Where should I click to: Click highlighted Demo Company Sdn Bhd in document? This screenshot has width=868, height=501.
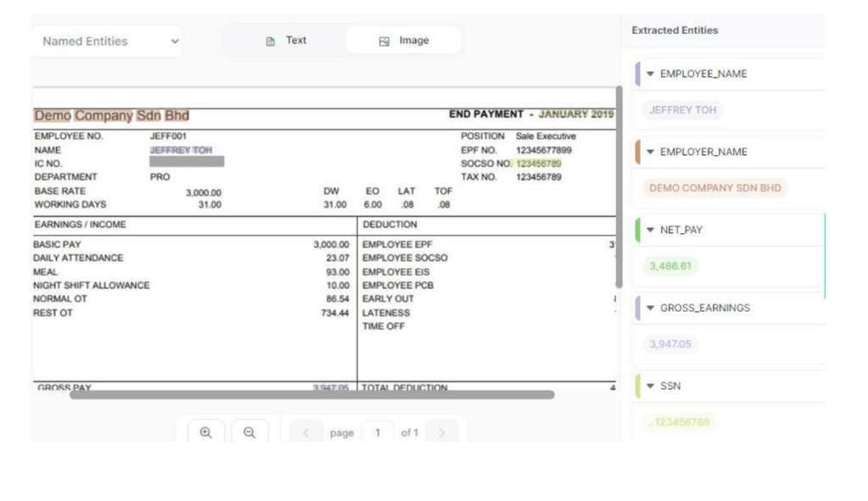tap(111, 115)
